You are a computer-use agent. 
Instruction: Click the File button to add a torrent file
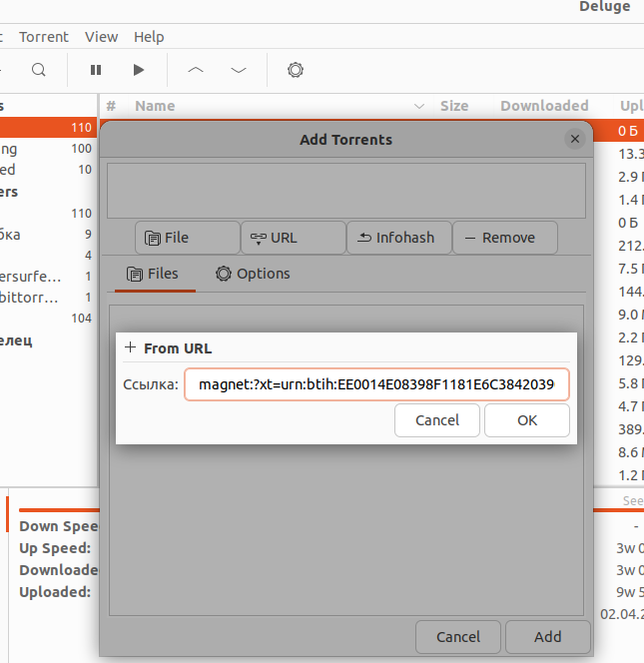coord(188,238)
